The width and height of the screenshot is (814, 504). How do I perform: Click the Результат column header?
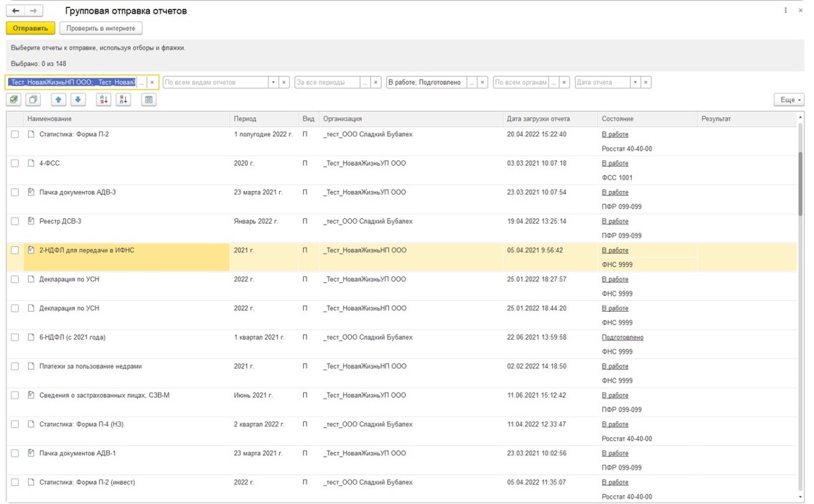[747, 119]
